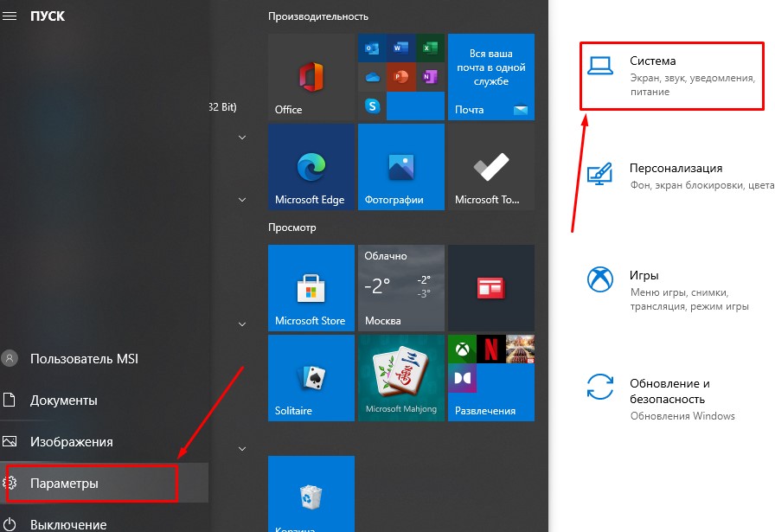The image size is (775, 532).
Task: Open the Москва weather tile
Action: point(400,287)
